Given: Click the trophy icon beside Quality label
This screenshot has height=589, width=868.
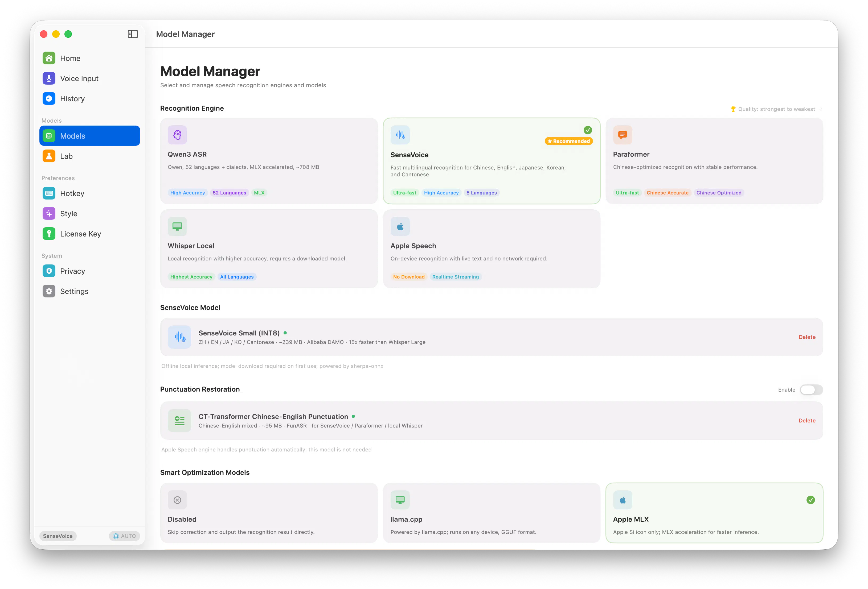Looking at the screenshot, I should tap(733, 109).
